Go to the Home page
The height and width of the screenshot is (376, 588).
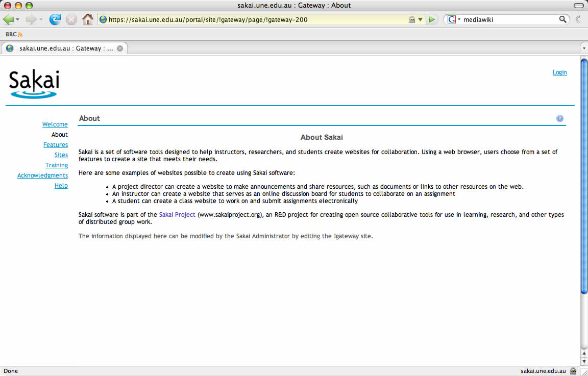(x=88, y=19)
